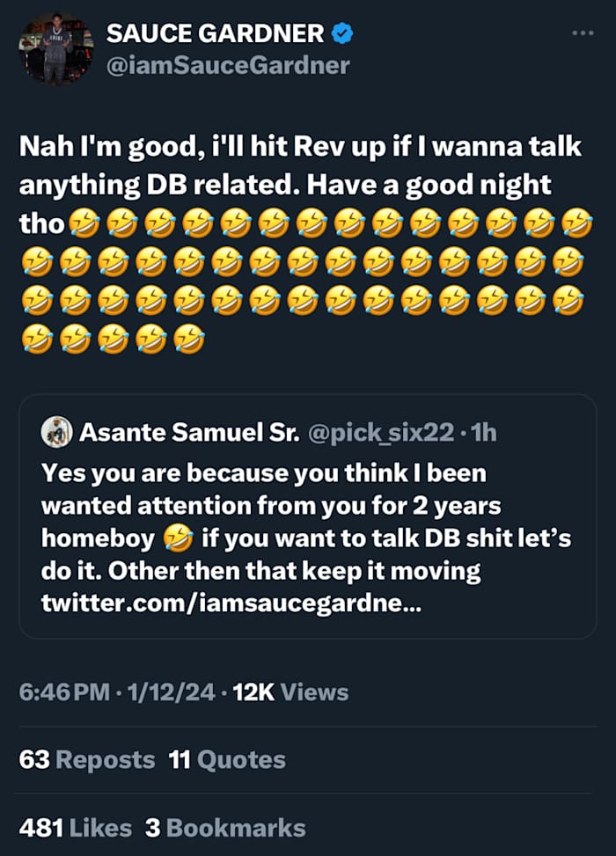
Task: Open the @iamSauceGardner handle
Action: 228,65
